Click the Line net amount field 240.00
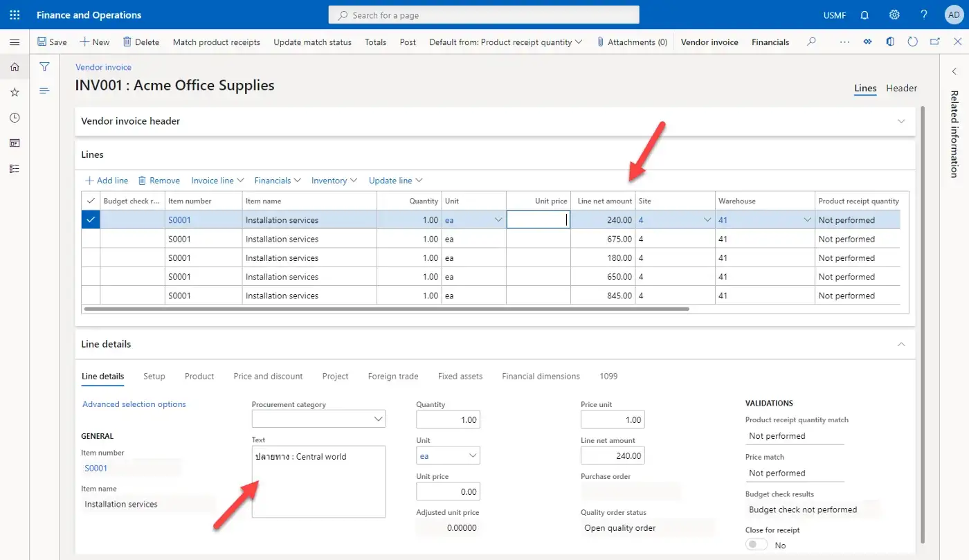This screenshot has height=560, width=969. pyautogui.click(x=613, y=455)
